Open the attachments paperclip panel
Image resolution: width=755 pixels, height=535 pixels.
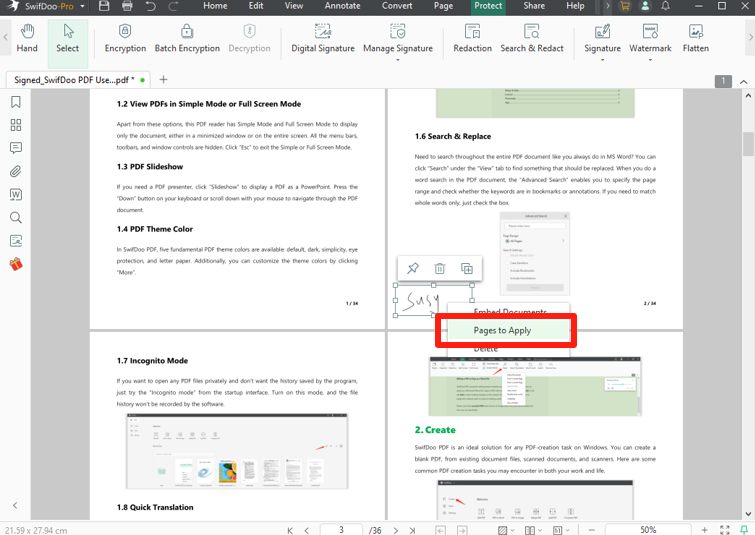tap(16, 171)
